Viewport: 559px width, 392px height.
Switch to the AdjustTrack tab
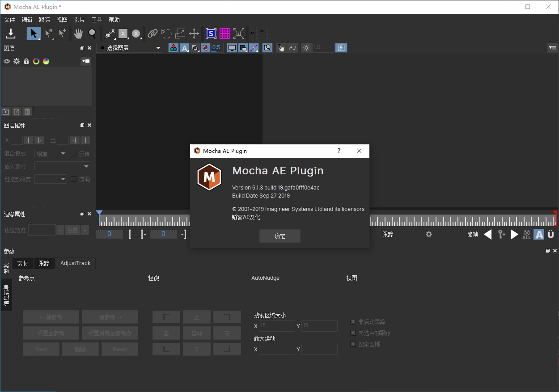coord(75,263)
